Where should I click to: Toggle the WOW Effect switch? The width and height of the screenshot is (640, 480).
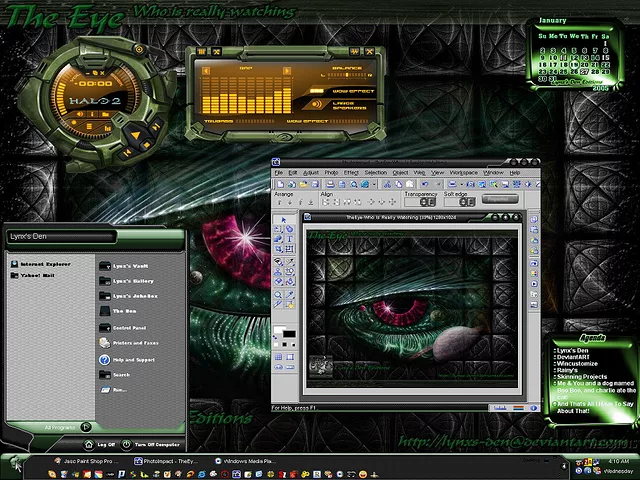click(x=315, y=89)
